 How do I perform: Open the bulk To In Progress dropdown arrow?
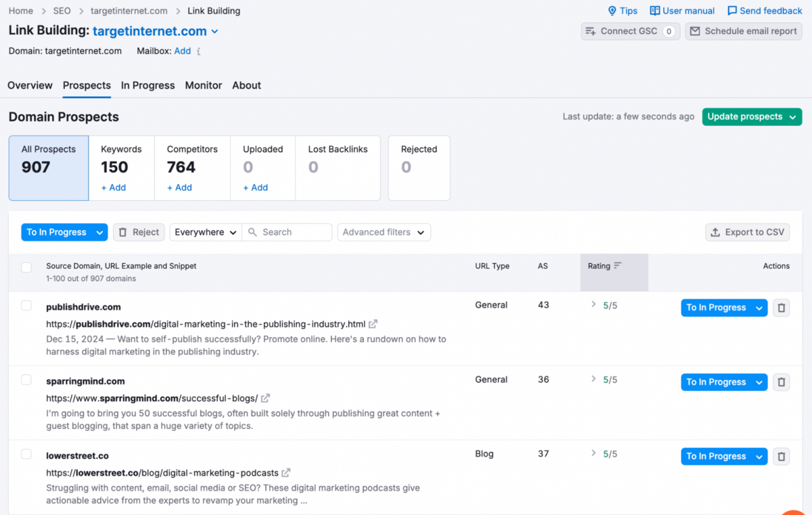99,233
